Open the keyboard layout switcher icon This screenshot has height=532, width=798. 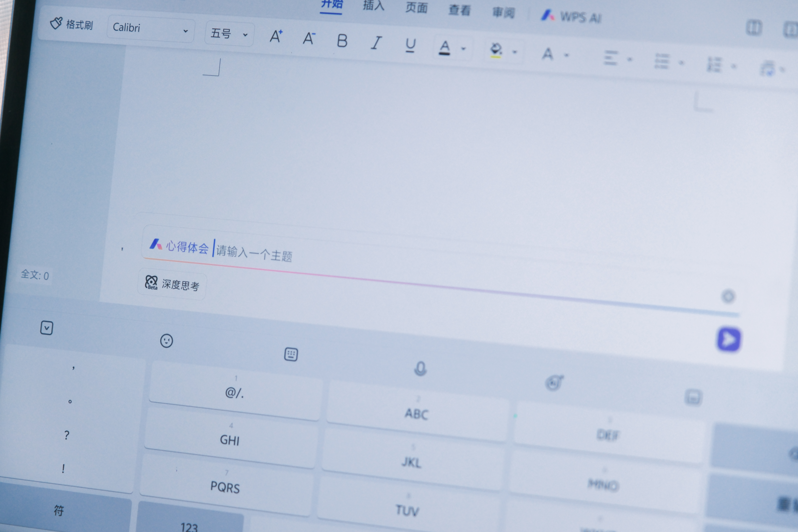tap(291, 354)
